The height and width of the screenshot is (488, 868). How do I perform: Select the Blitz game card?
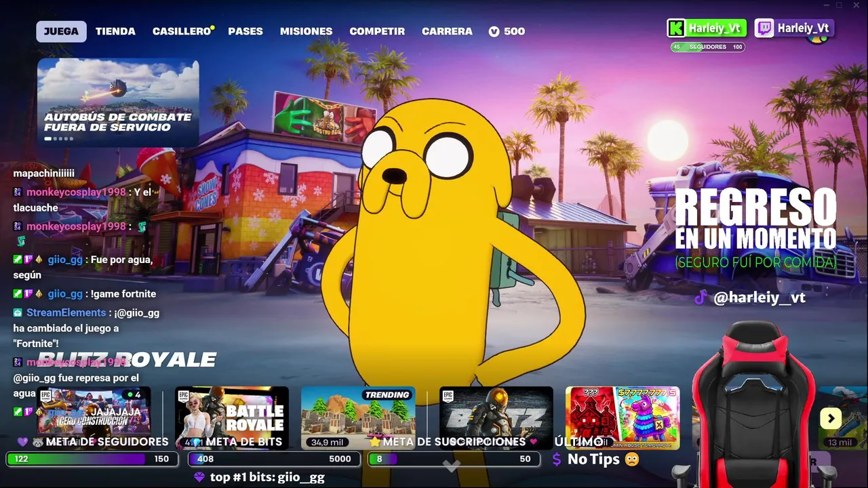pyautogui.click(x=496, y=418)
